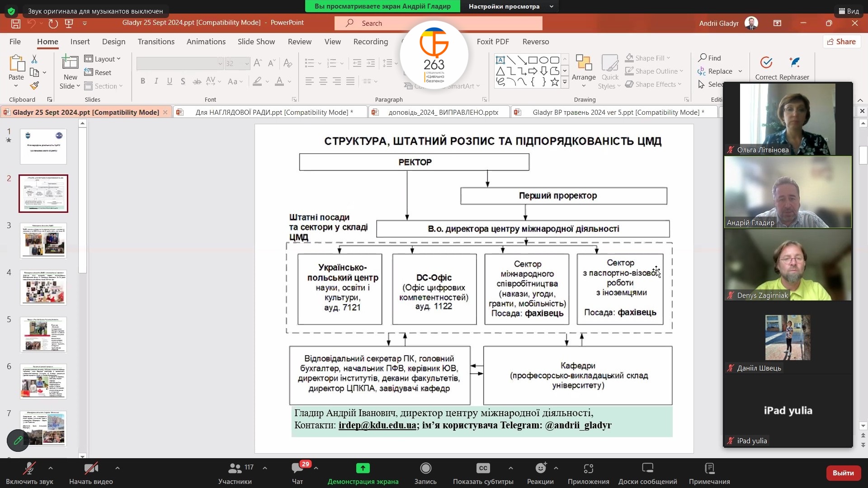Start presentation from beginning icon
Image resolution: width=868 pixels, height=488 pixels.
tap(69, 23)
